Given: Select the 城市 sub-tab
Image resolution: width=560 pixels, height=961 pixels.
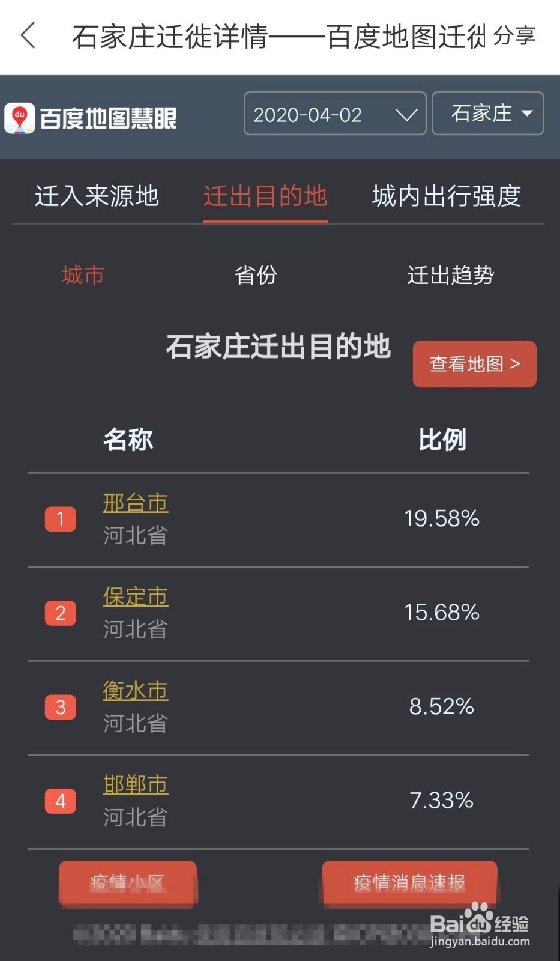Looking at the screenshot, I should click(83, 275).
